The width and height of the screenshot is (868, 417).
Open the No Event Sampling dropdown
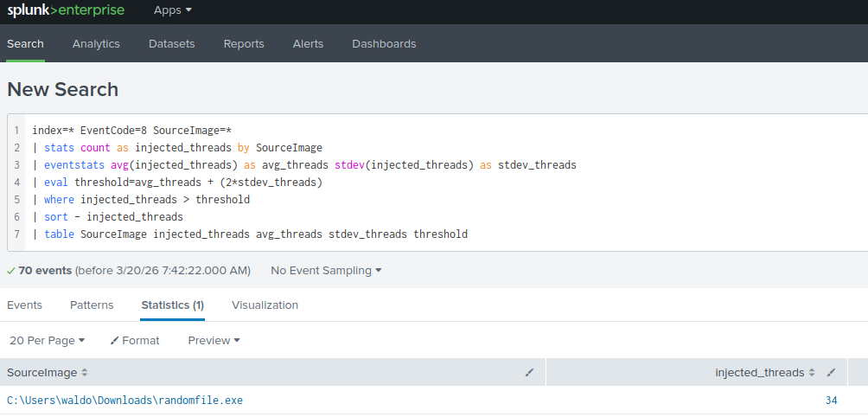(x=326, y=271)
